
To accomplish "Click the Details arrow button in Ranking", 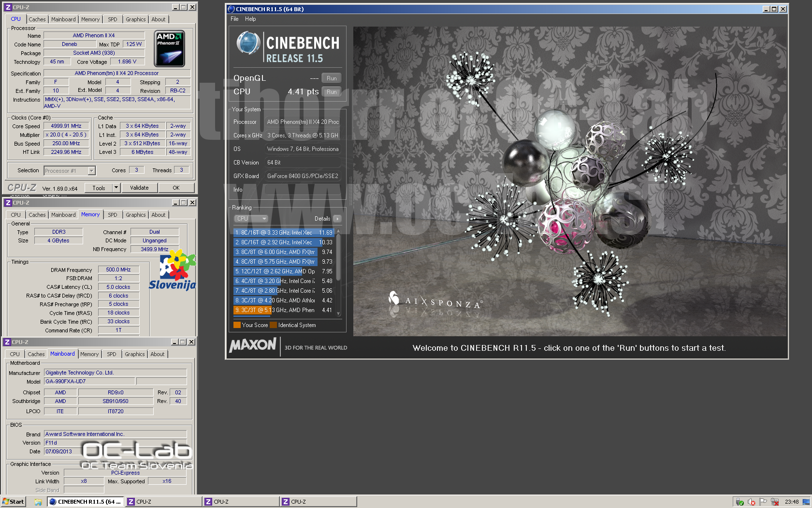I will point(337,219).
